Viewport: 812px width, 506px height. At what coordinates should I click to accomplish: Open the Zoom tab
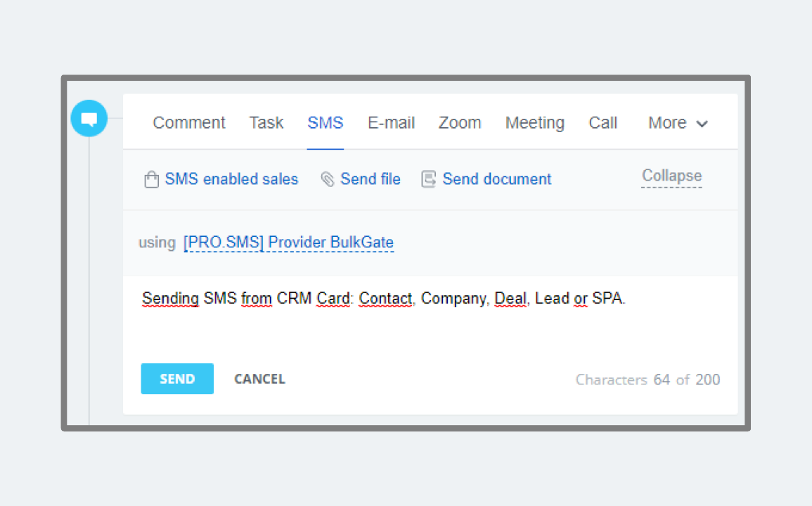click(x=460, y=123)
